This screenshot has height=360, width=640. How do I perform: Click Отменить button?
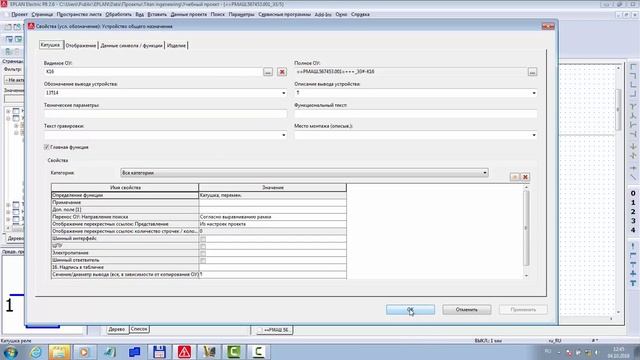click(467, 310)
